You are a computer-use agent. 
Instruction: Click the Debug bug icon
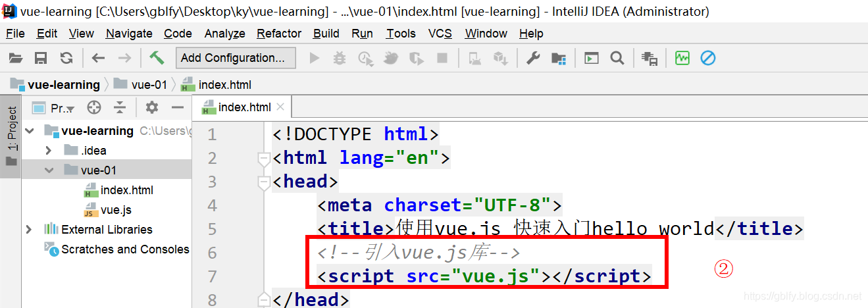coord(340,59)
